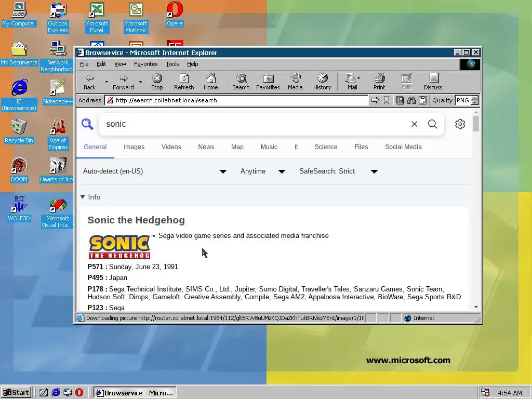Select the Recycle Bin desktop icon
This screenshot has width=532, height=399.
click(19, 131)
